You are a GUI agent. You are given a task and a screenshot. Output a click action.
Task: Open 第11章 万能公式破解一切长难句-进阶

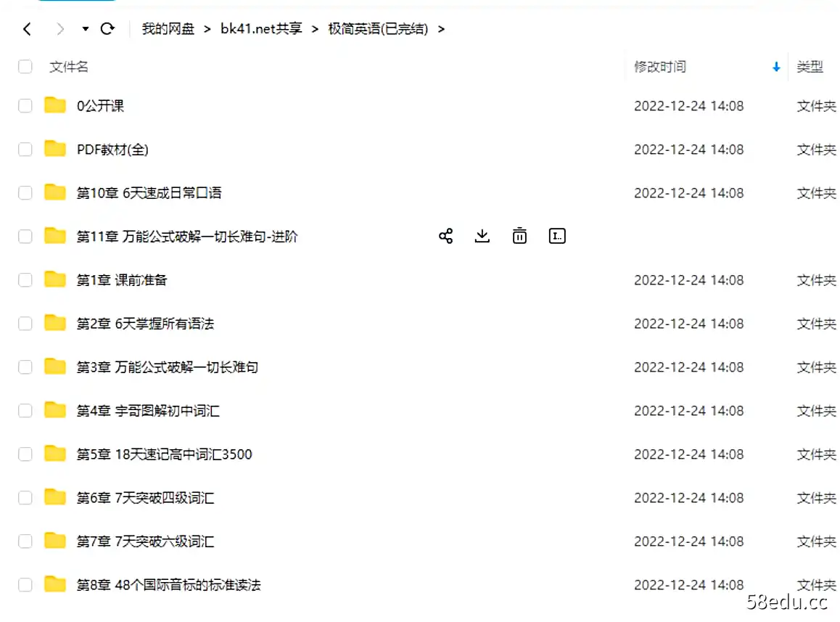coord(187,237)
